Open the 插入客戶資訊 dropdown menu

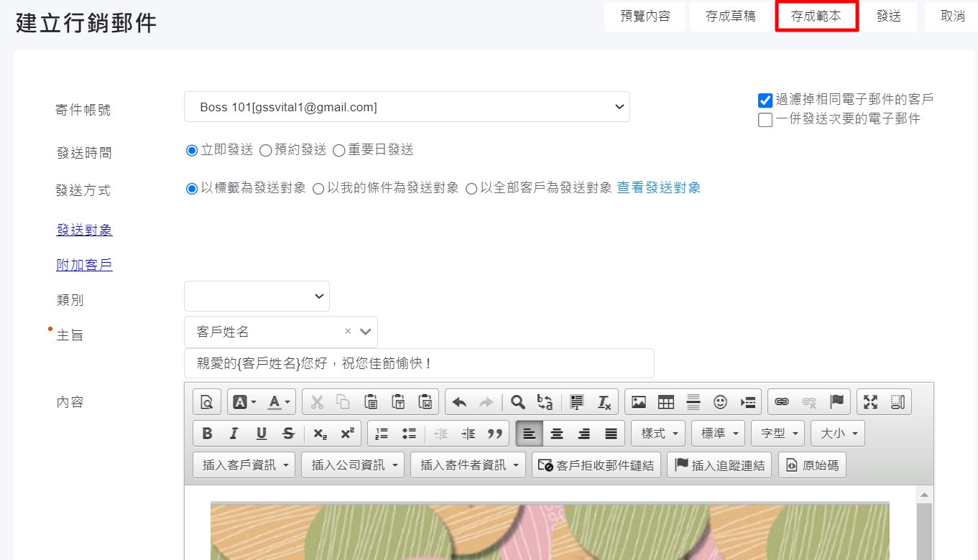244,465
